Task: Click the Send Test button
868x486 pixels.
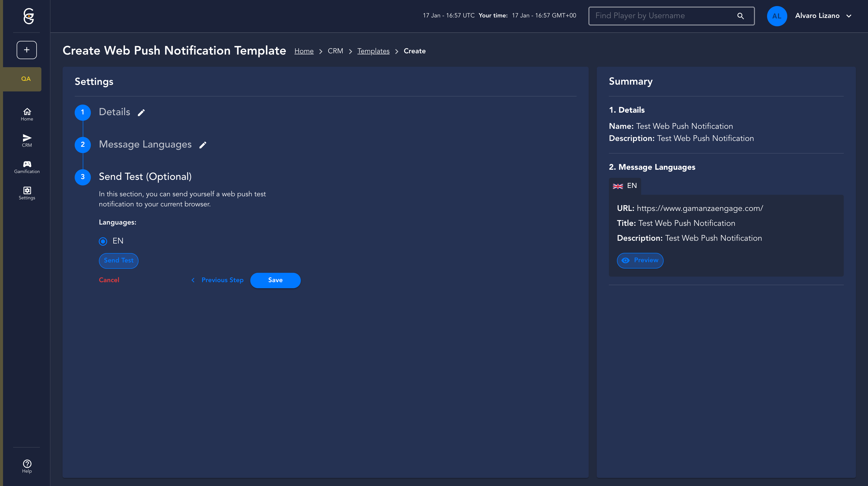Action: tap(119, 260)
